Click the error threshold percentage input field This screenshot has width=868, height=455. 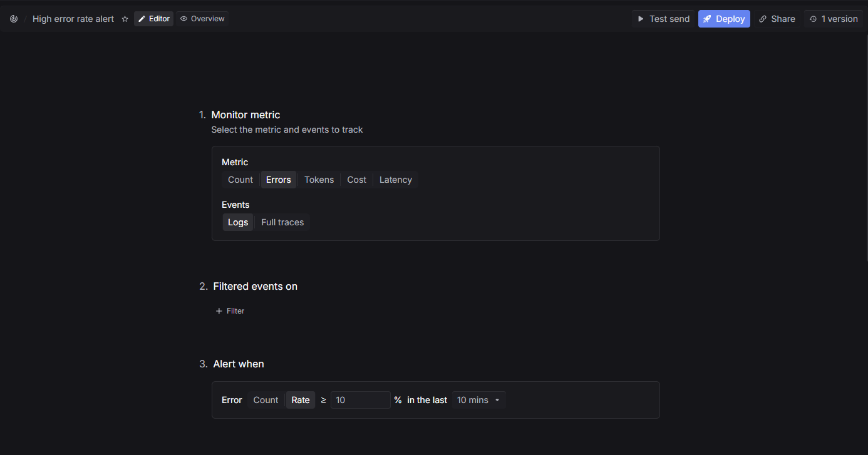pyautogui.click(x=360, y=400)
